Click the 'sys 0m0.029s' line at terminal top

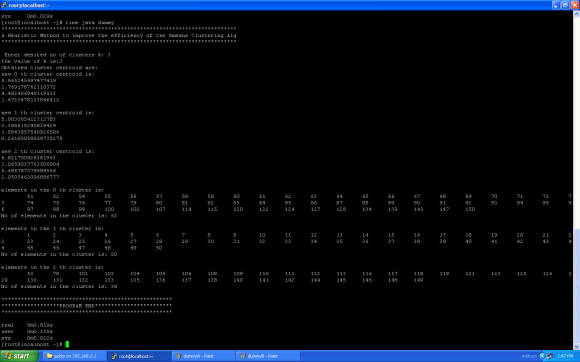coord(27,16)
